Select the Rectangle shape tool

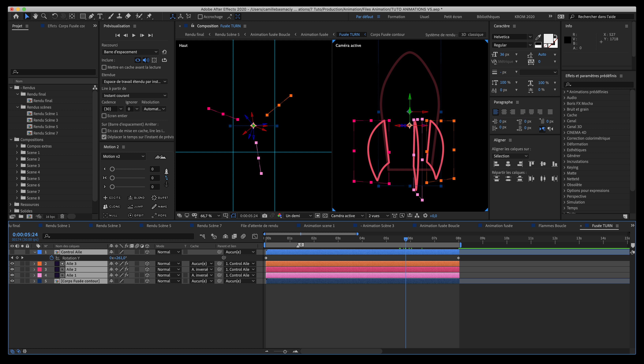coord(83,16)
